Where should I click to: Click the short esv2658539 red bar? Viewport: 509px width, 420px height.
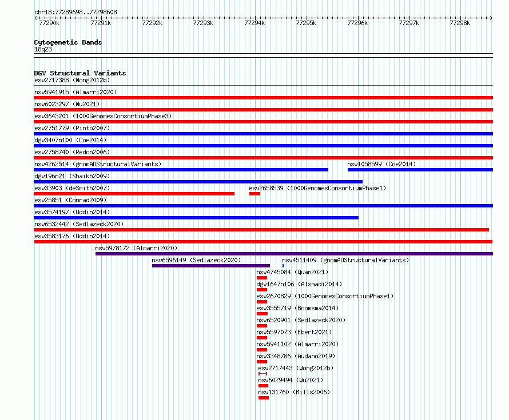click(x=255, y=194)
